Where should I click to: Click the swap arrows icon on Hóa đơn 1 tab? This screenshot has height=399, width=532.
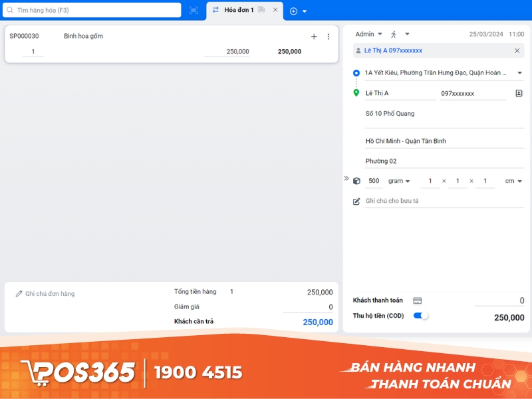point(215,10)
